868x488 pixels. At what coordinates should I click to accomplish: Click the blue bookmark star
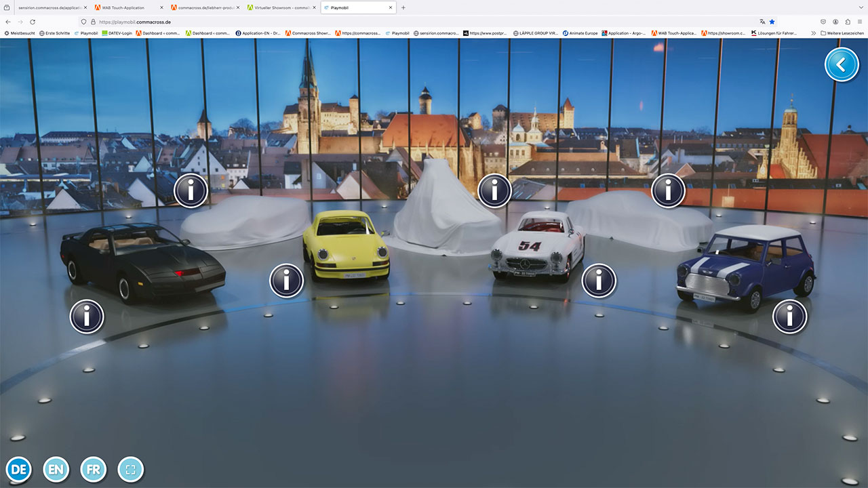point(772,22)
